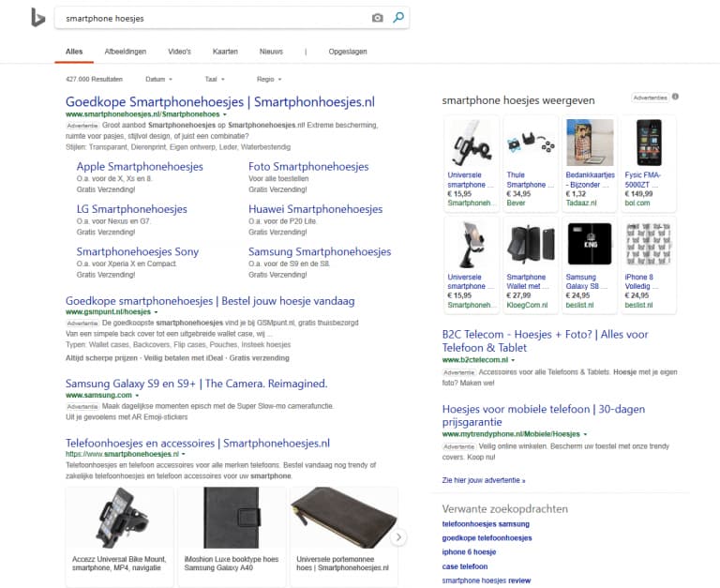Open Apple Smartphonehoesjes sitelink
Viewport: 720px width, 588px height.
[x=140, y=166]
